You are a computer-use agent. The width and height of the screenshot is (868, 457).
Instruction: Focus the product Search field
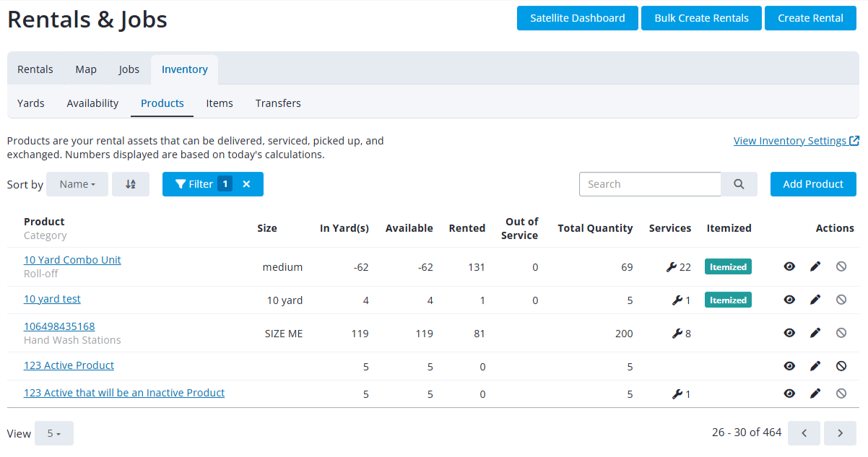pos(650,184)
